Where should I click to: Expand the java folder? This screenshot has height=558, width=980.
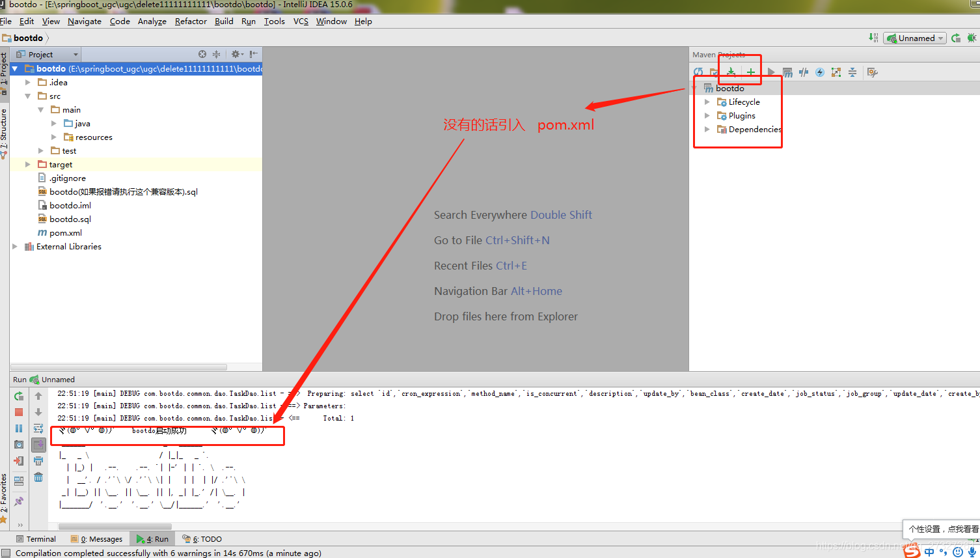click(x=54, y=123)
